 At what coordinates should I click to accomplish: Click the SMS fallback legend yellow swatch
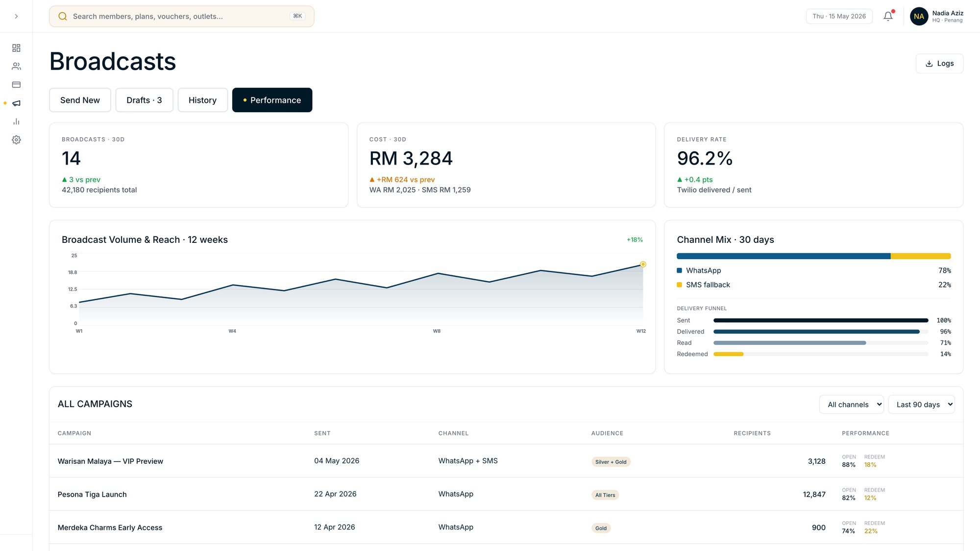[679, 285]
